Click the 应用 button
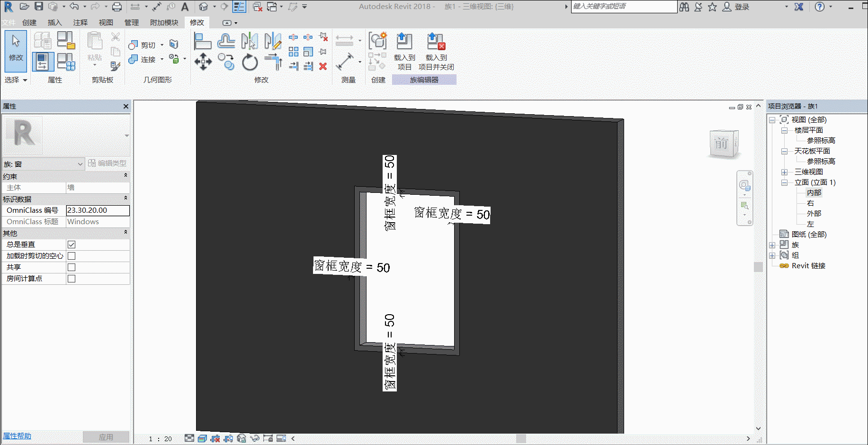The height and width of the screenshot is (445, 868). 106,437
